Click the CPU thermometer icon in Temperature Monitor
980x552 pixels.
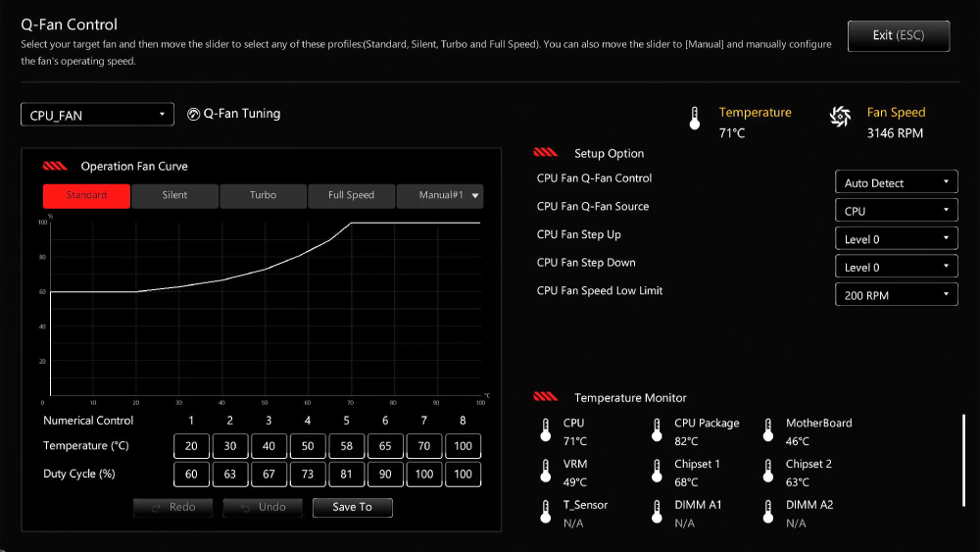[x=545, y=430]
